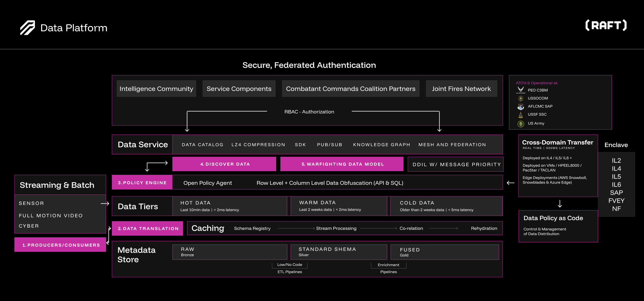Viewport: 644px width, 301px height.
Task: Click the Data Service heading
Action: (143, 145)
